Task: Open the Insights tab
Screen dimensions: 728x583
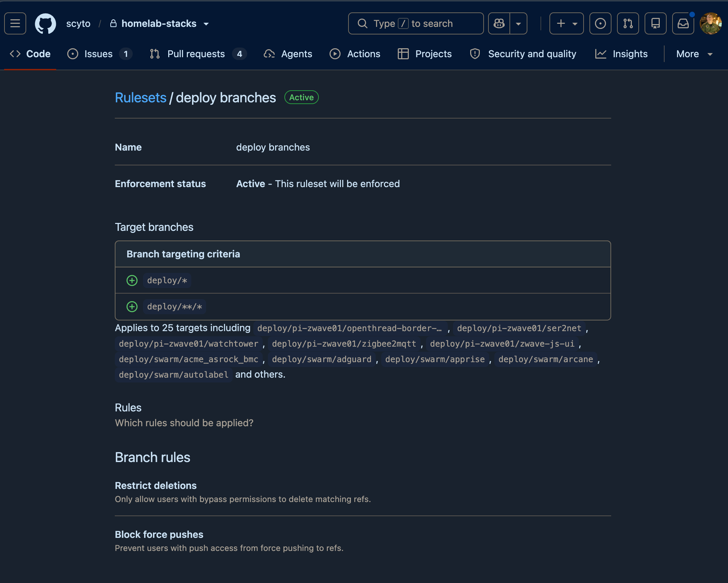Action: pyautogui.click(x=621, y=54)
